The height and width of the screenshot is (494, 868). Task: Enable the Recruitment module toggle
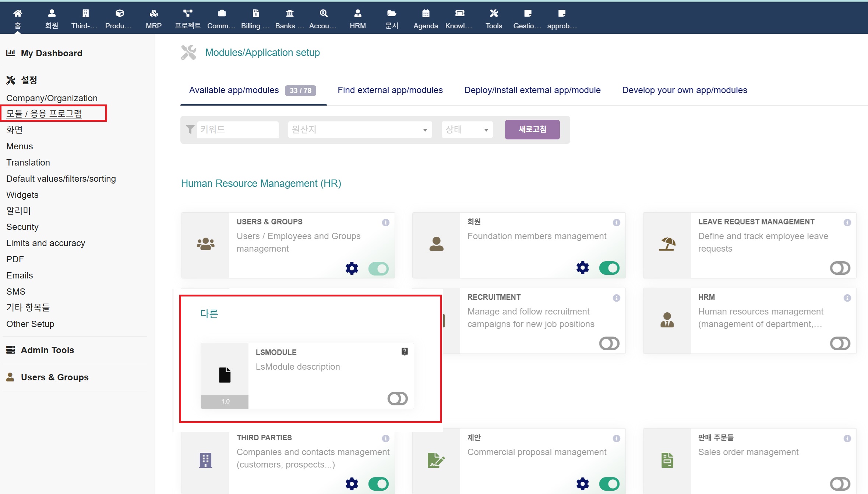point(609,344)
